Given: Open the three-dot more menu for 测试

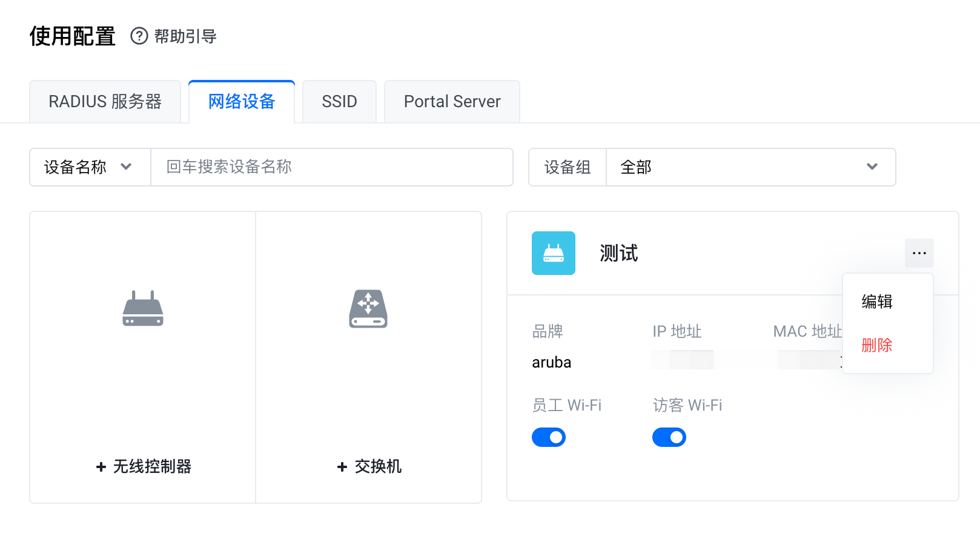Looking at the screenshot, I should tap(919, 253).
